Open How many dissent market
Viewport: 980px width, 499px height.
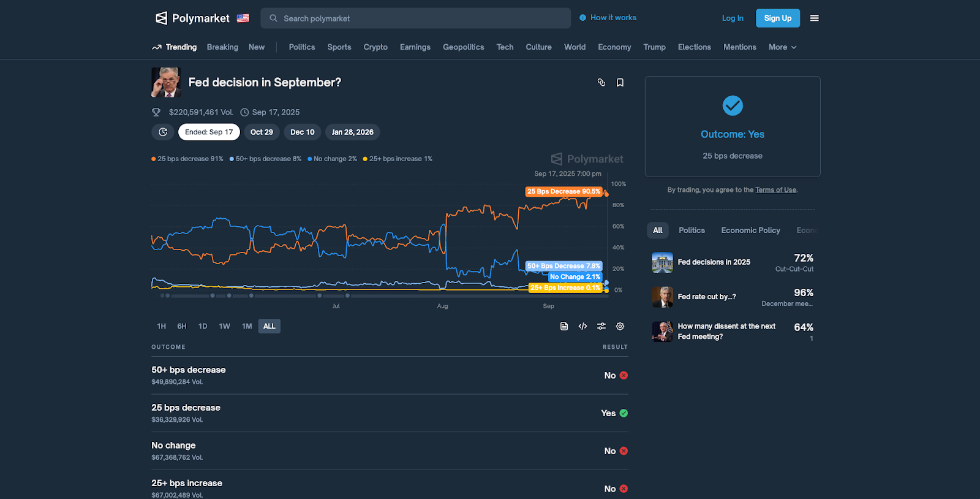[x=733, y=332]
